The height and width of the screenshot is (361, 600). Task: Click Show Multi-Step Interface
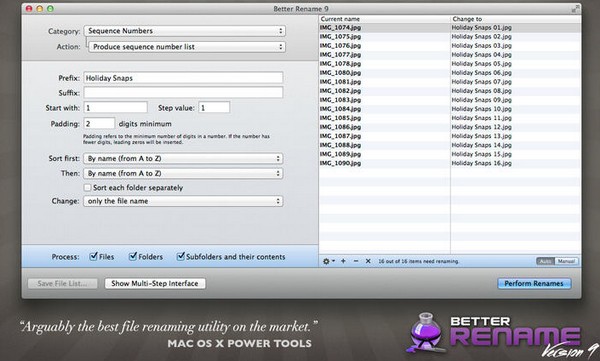[155, 283]
